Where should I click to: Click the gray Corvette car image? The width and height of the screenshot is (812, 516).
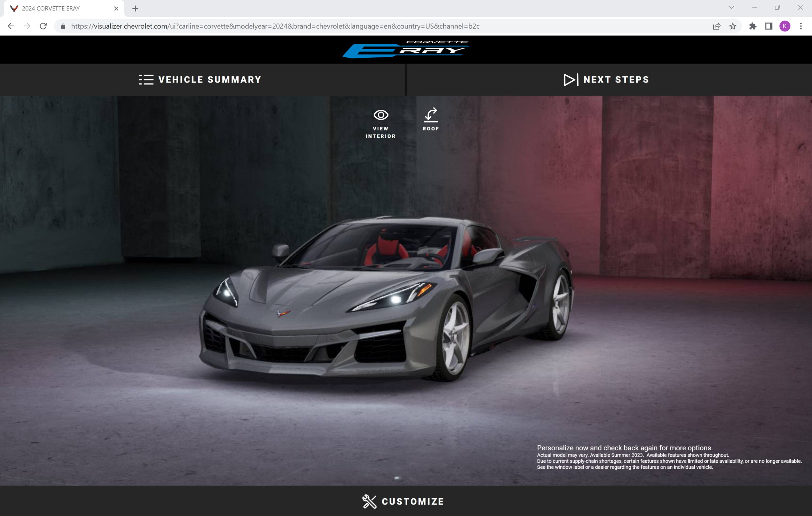tap(384, 300)
